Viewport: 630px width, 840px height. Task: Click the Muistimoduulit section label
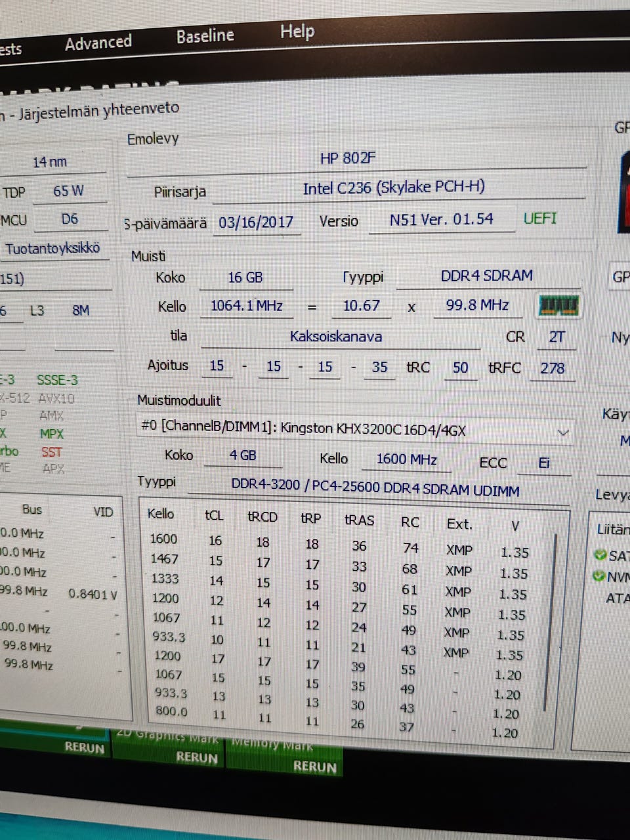coord(178,400)
